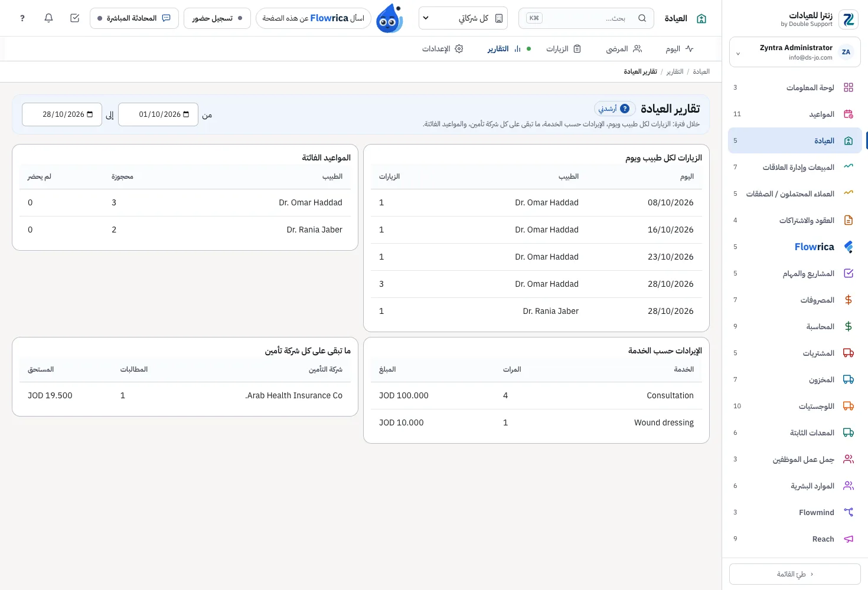
Task: Expand the Zyntra Administrator account menu
Action: [x=795, y=53]
